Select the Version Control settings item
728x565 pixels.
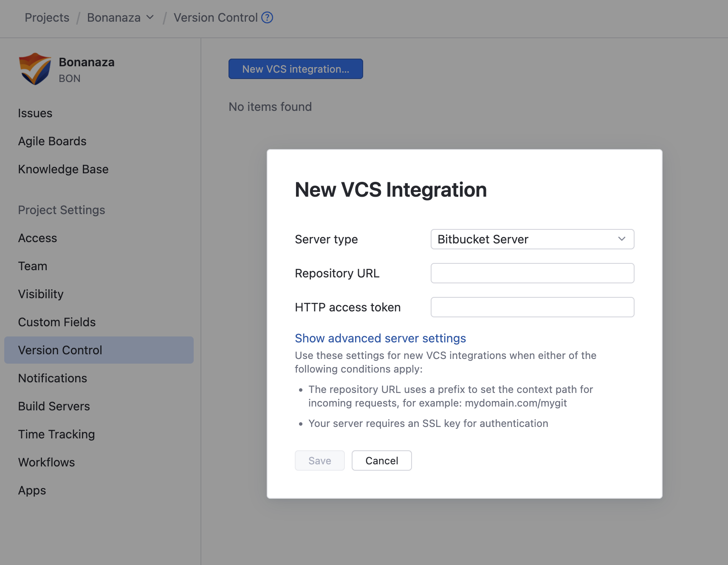pyautogui.click(x=60, y=350)
